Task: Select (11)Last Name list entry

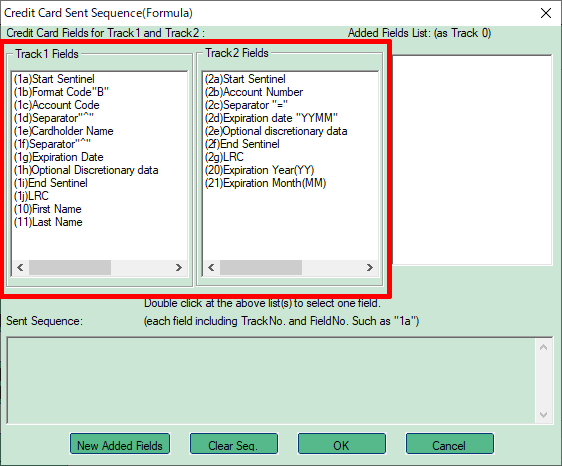Action: pos(48,222)
